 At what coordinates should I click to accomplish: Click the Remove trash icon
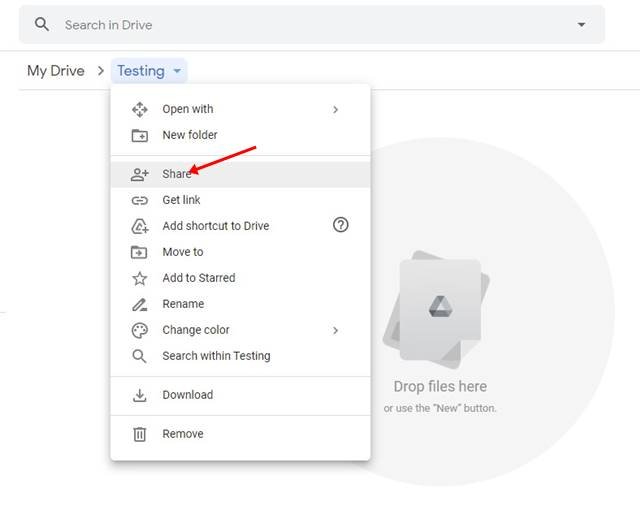(x=140, y=434)
